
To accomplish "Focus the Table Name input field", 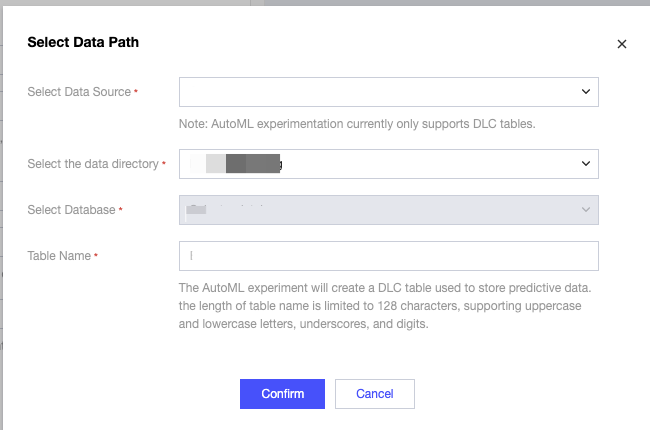I will point(388,256).
